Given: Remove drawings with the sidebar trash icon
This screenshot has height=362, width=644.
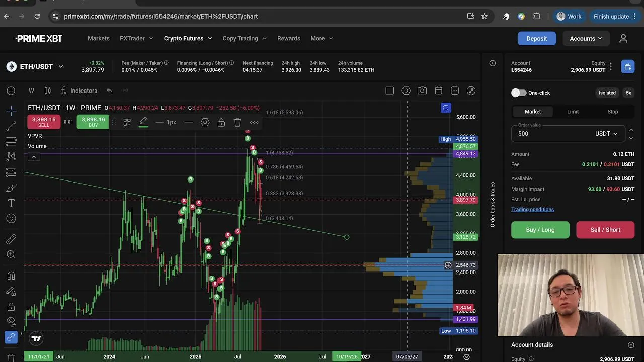Looking at the screenshot, I should tap(11, 357).
